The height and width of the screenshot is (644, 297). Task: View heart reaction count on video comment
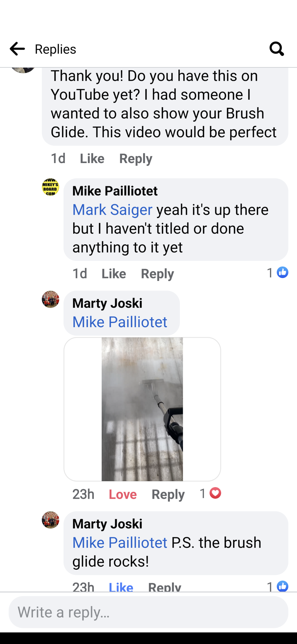[x=210, y=493]
